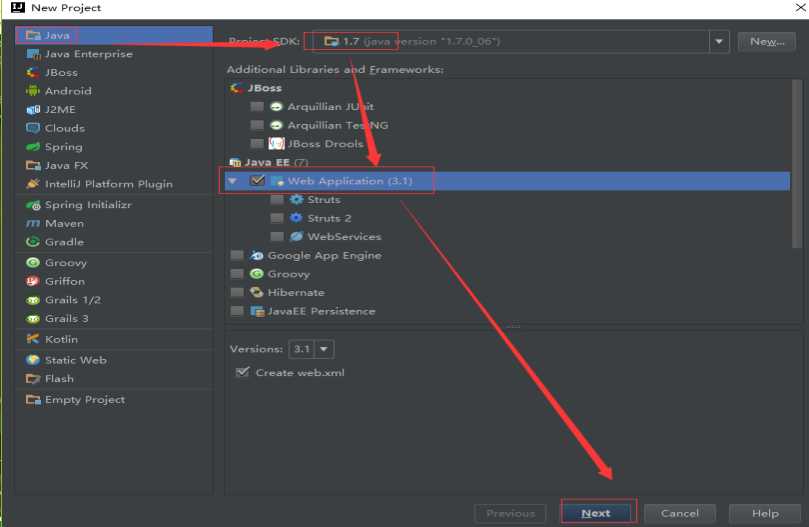Choose the Groovy icon in the project type list
The image size is (809, 527).
tap(33, 263)
